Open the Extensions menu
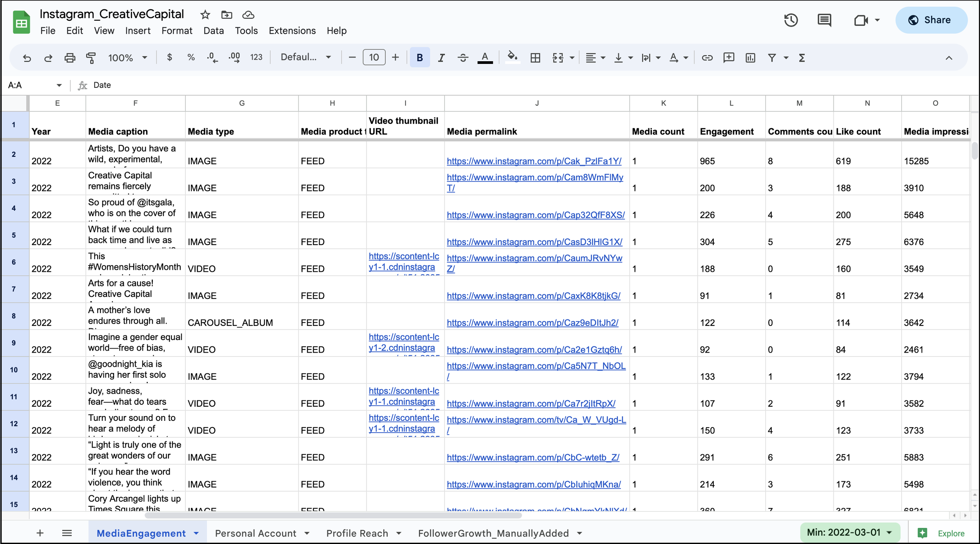Image resolution: width=980 pixels, height=544 pixels. pyautogui.click(x=292, y=31)
